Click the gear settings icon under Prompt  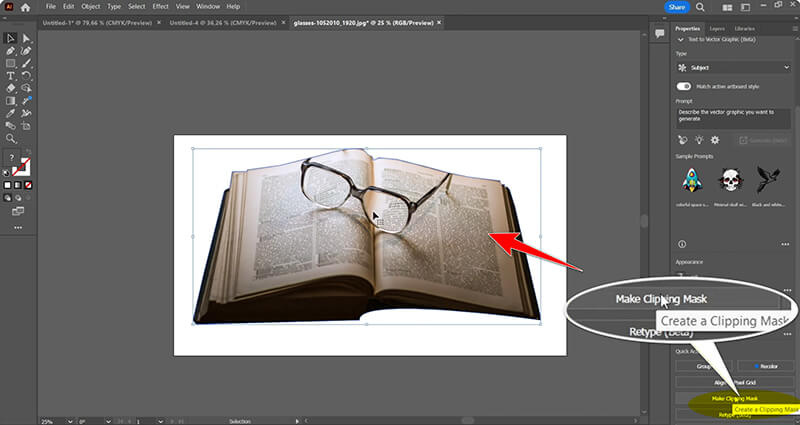point(714,140)
